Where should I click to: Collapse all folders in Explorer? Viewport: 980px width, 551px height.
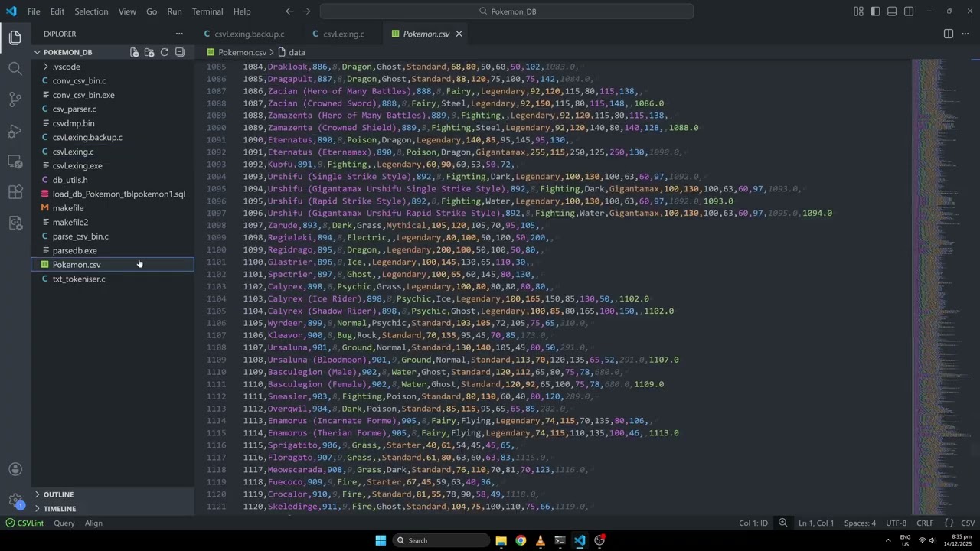click(180, 52)
